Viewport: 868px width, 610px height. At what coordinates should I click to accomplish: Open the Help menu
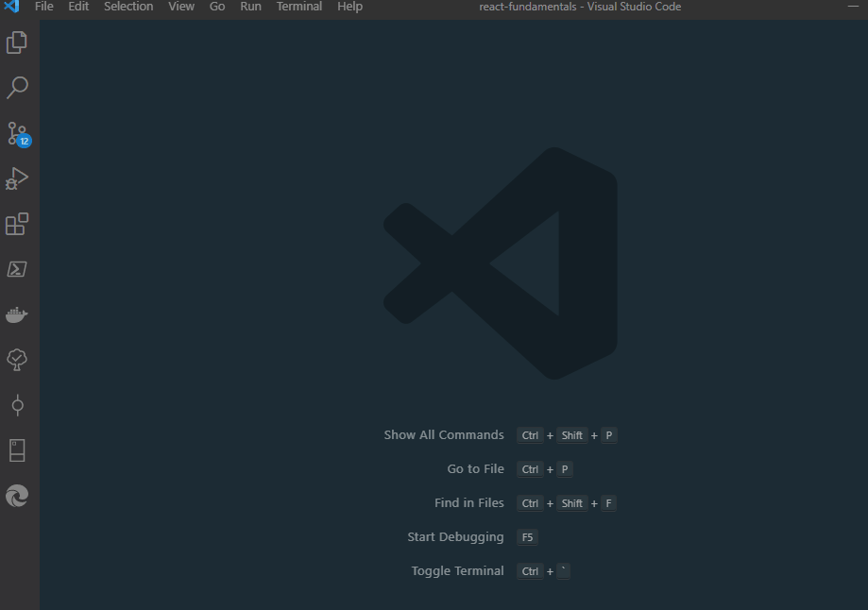click(349, 7)
